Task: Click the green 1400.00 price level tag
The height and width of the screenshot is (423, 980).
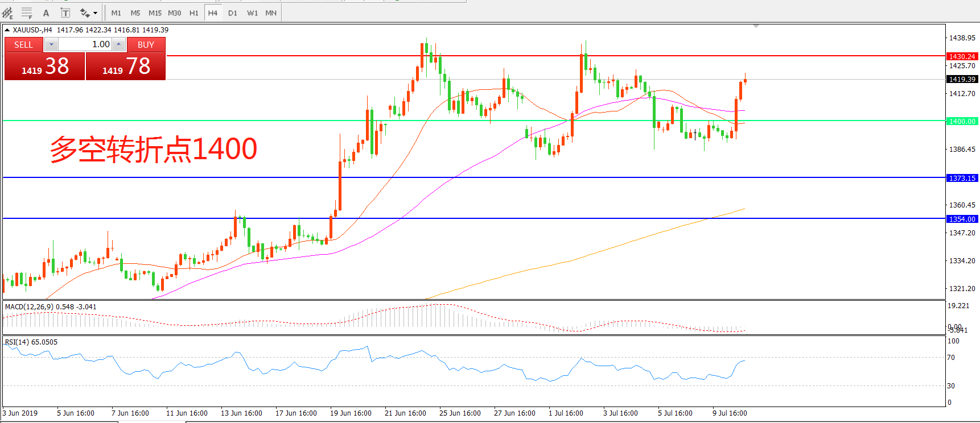Action: point(962,121)
